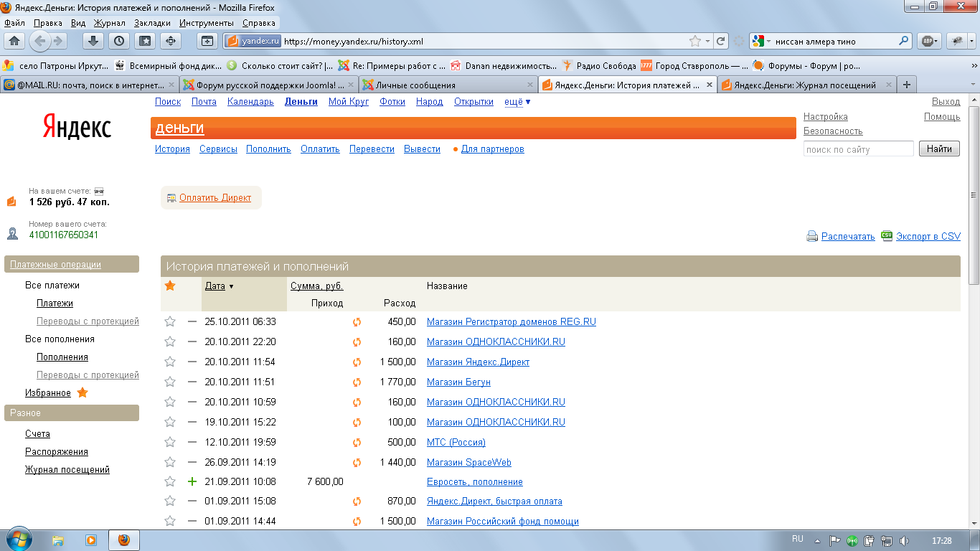The image size is (980, 551).
Task: Open Журнал посещений in left sidebar
Action: 67,470
